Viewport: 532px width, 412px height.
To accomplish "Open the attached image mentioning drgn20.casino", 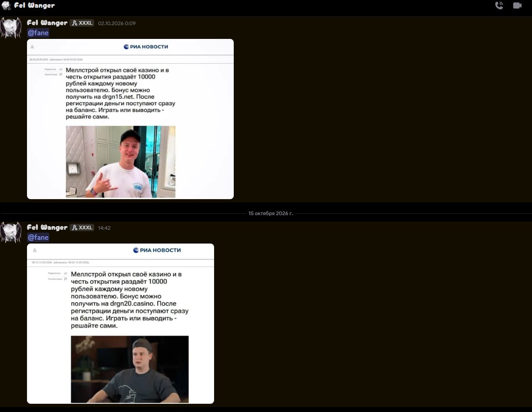I will (120, 324).
